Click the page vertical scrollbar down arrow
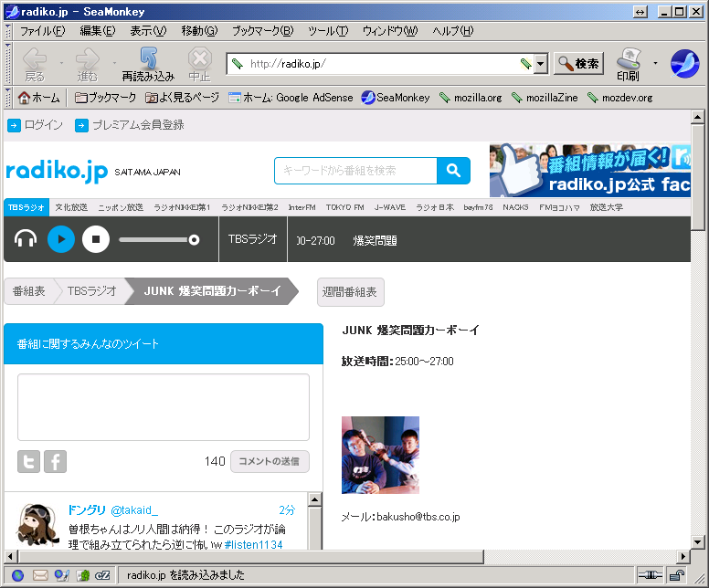This screenshot has width=709, height=588. click(697, 541)
